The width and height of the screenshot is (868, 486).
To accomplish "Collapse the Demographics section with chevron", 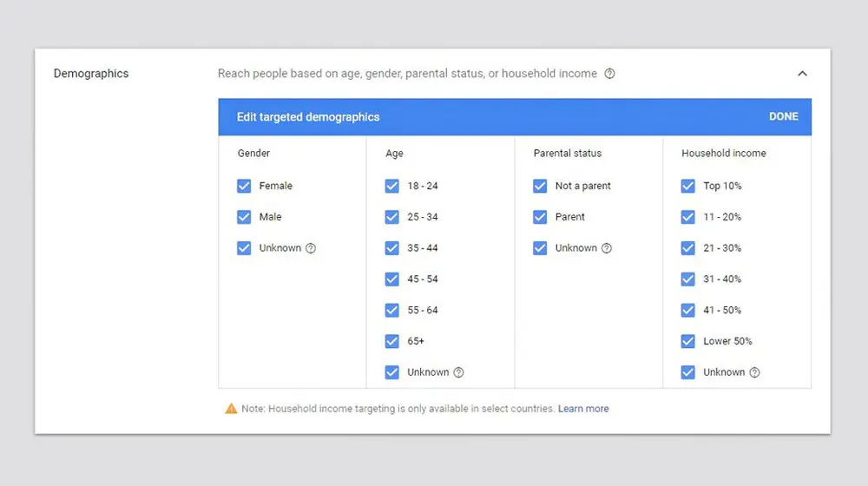I will (802, 74).
